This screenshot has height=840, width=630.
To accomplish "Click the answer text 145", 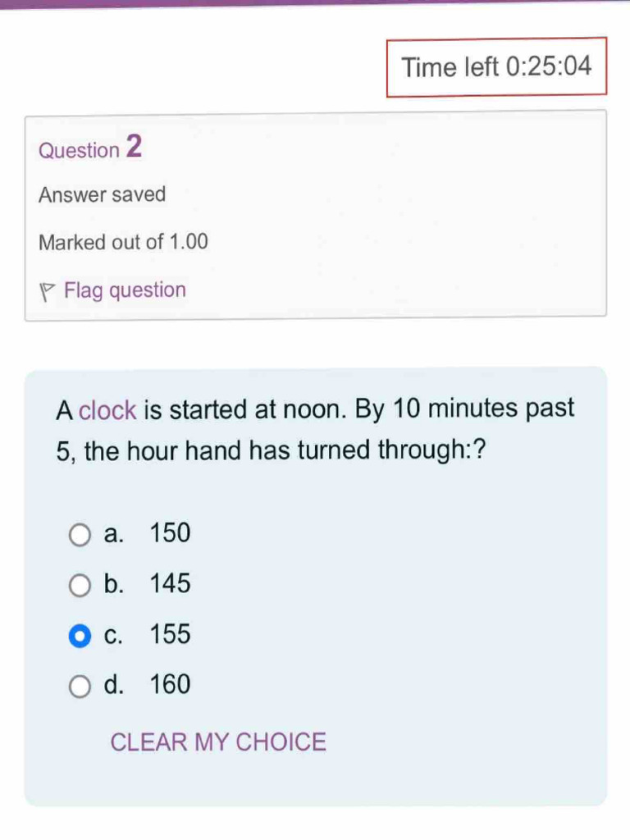I will point(171,585).
